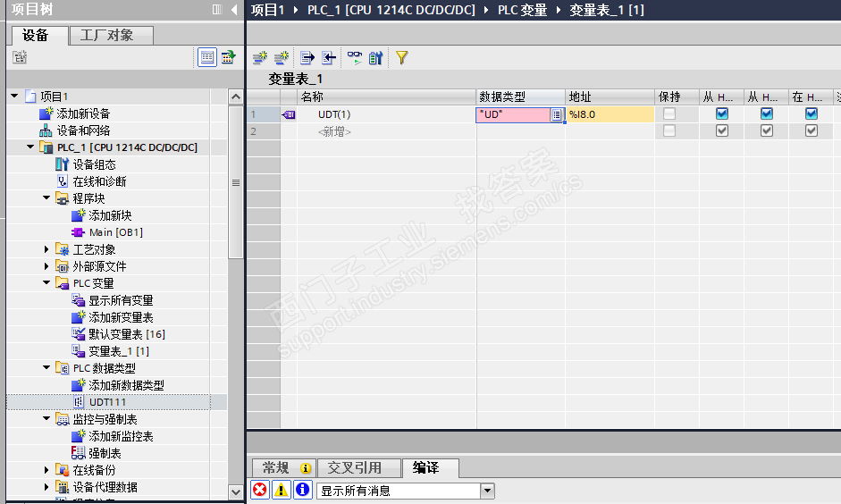The image size is (841, 504).
Task: Click the 保持 column header
Action: point(677,97)
